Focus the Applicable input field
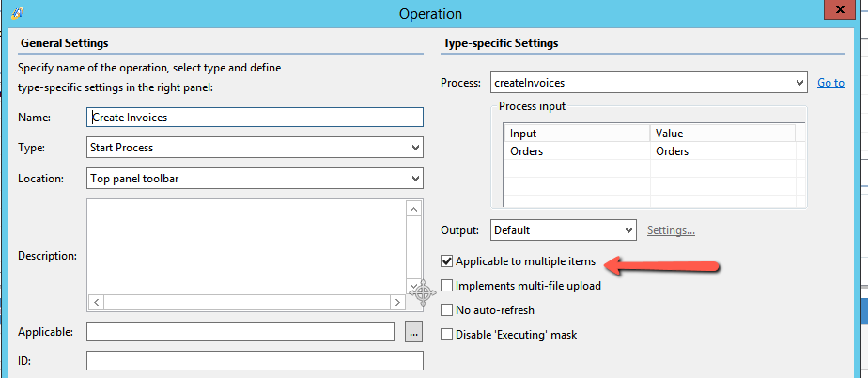Image resolution: width=868 pixels, height=378 pixels. 240,331
